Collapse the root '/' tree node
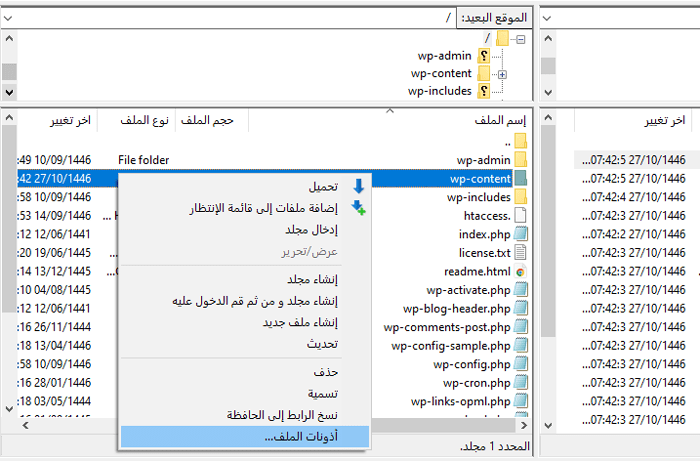This screenshot has width=700, height=461. (521, 40)
